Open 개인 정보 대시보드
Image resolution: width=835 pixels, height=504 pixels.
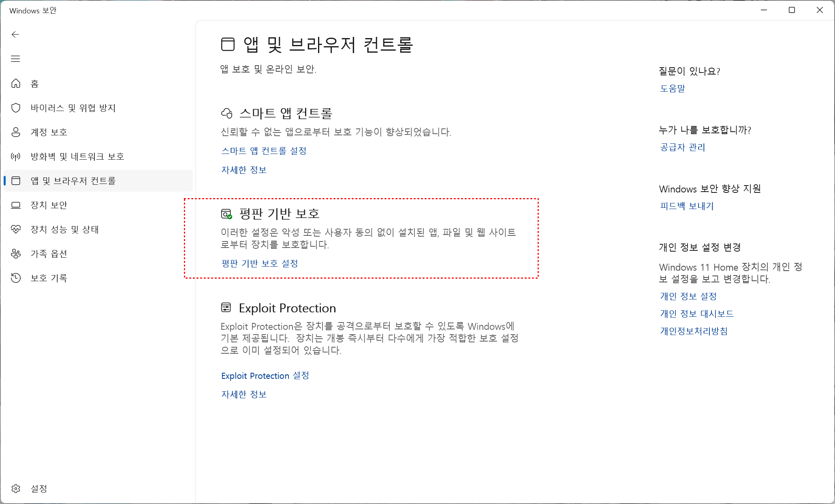pos(696,313)
